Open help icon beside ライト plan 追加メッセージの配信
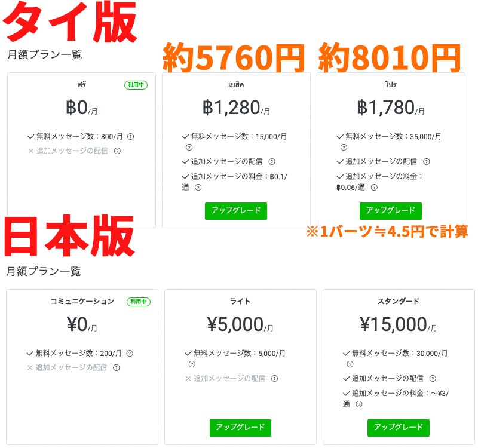This screenshot has height=448, width=478. click(274, 379)
